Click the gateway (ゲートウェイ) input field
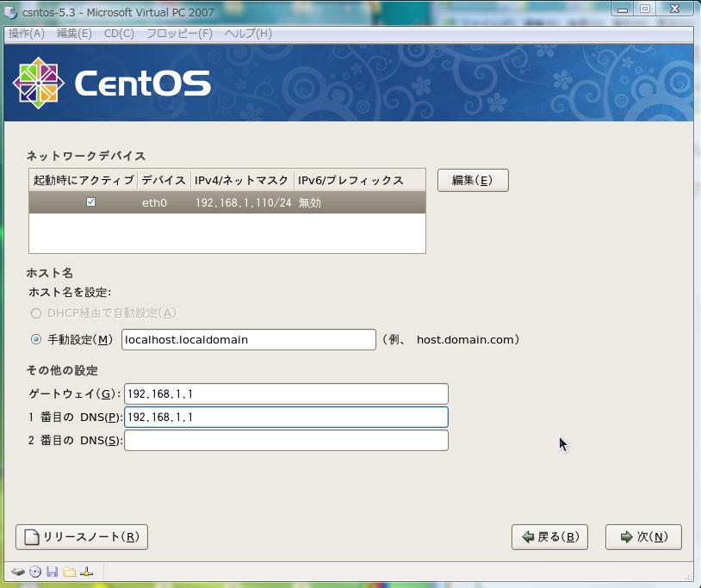The width and height of the screenshot is (701, 588). coord(286,393)
